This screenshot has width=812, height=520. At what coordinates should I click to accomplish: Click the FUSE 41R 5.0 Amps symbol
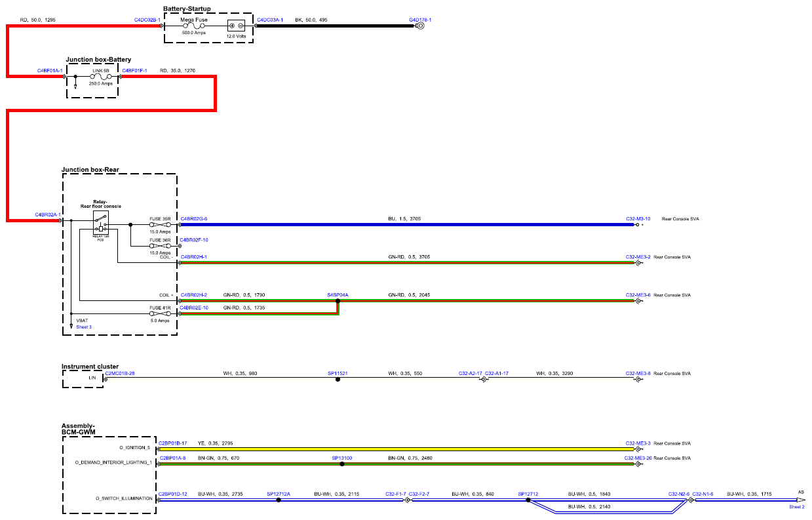coord(161,314)
